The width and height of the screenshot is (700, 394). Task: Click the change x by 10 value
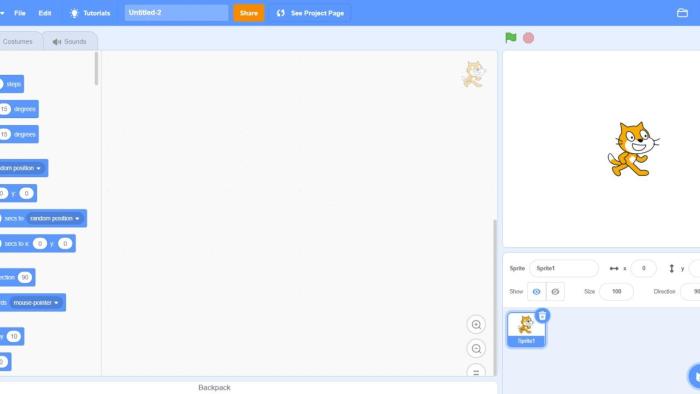click(x=13, y=336)
